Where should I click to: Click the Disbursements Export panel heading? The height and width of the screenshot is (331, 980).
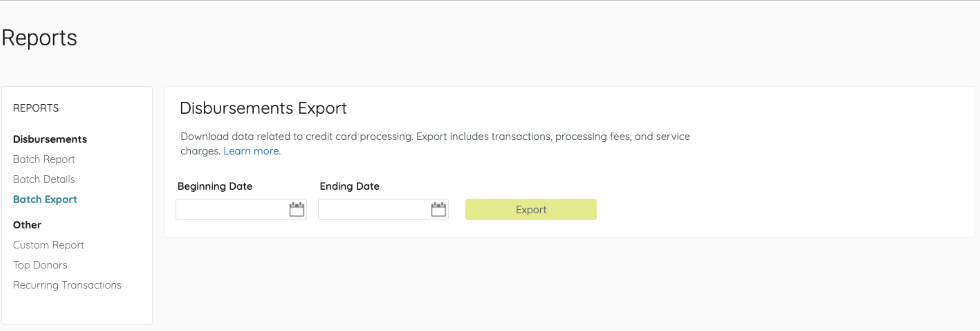(263, 108)
